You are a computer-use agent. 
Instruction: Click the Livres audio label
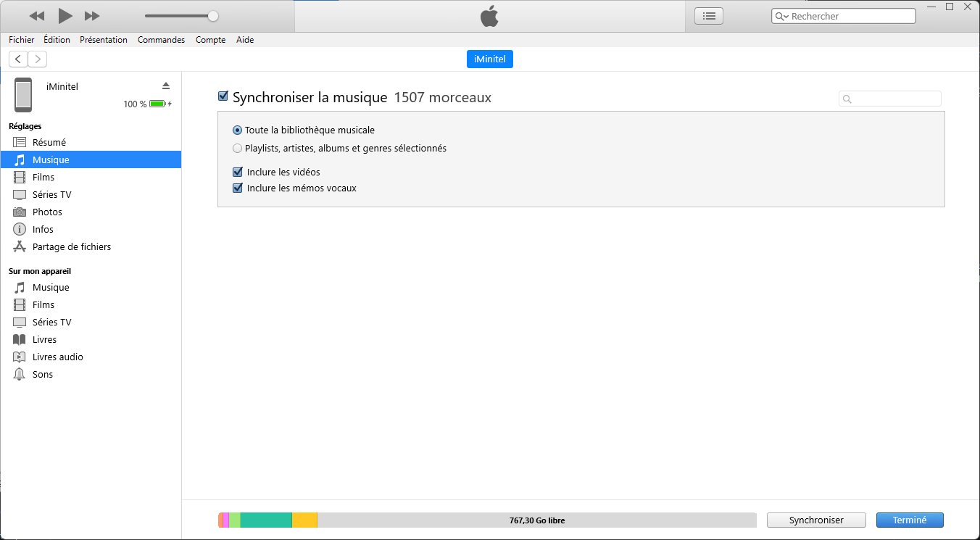58,357
